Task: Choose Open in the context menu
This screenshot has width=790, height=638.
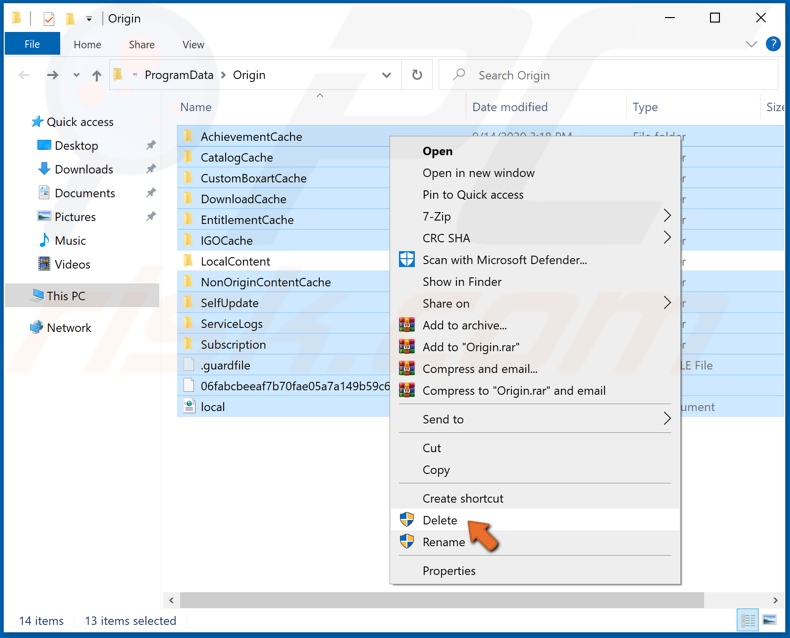Action: pyautogui.click(x=535, y=151)
